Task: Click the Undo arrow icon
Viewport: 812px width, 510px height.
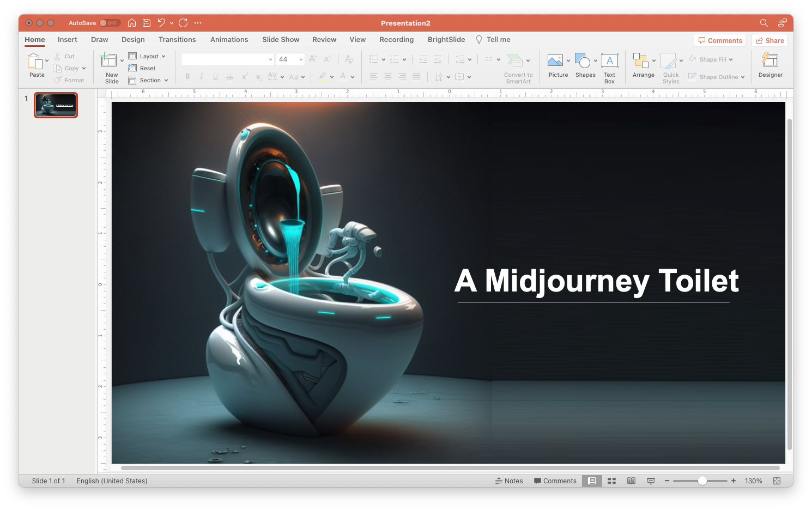Action: (161, 23)
